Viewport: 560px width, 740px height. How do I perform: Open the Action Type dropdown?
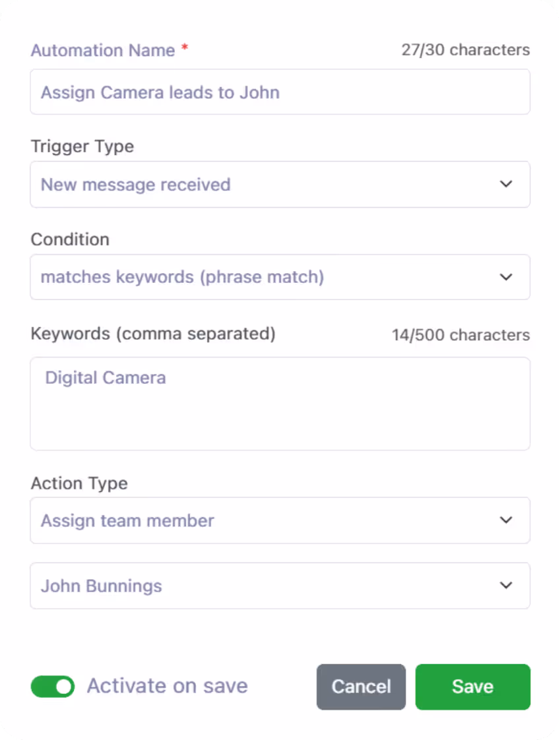pos(280,520)
